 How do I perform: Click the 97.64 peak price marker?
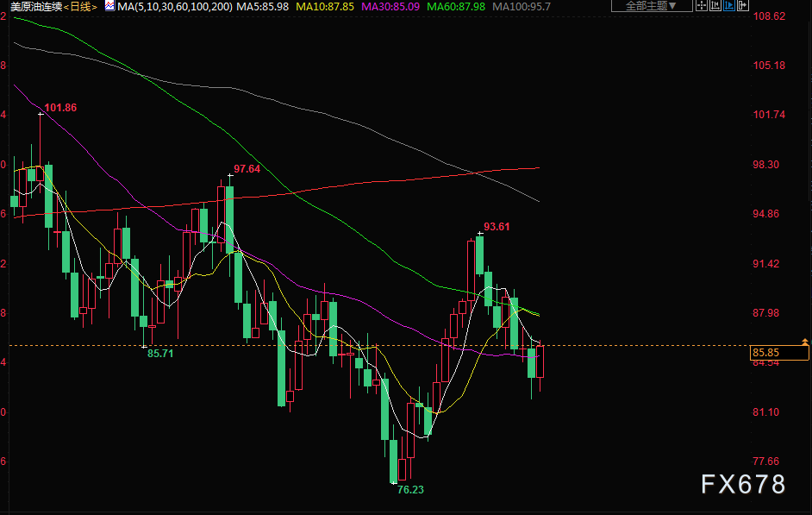(247, 169)
